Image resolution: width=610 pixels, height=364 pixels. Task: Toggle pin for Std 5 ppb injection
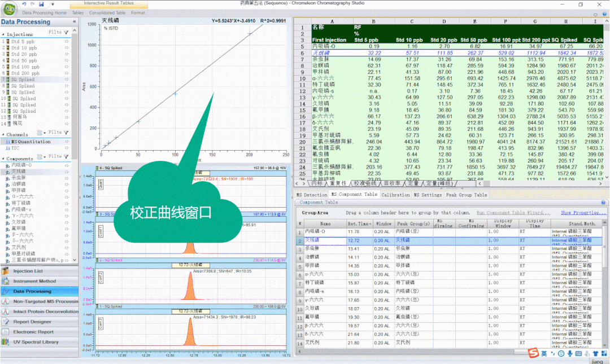point(67,41)
